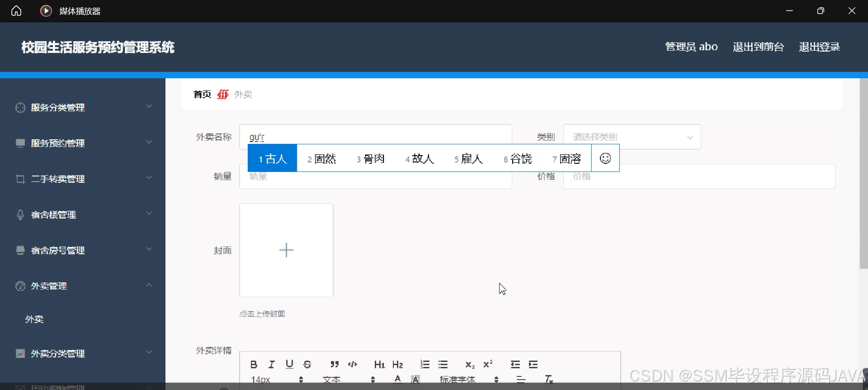Click the plus cover upload box
Screen dimensions: 868x390
coord(286,250)
